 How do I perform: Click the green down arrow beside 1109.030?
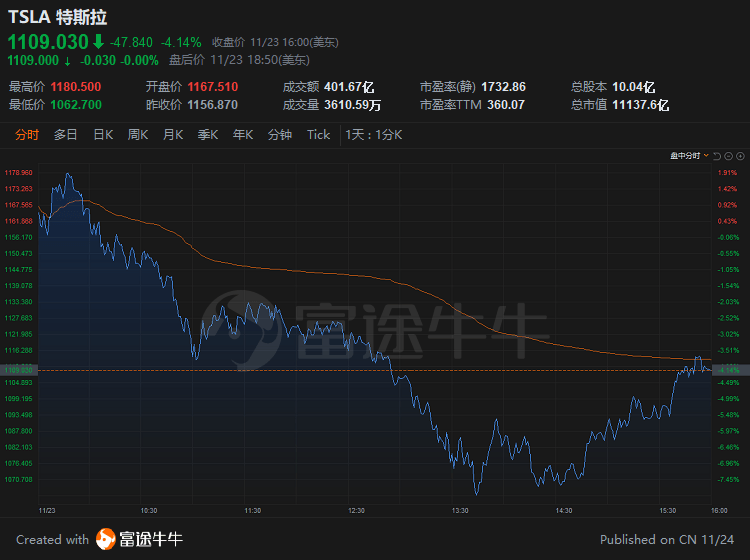coord(98,42)
